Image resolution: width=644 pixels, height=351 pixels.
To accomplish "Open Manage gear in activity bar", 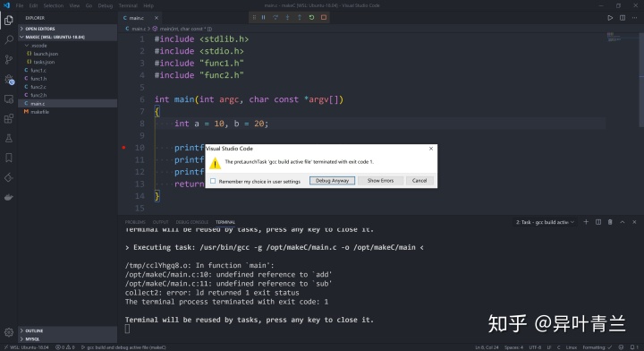I will click(9, 332).
